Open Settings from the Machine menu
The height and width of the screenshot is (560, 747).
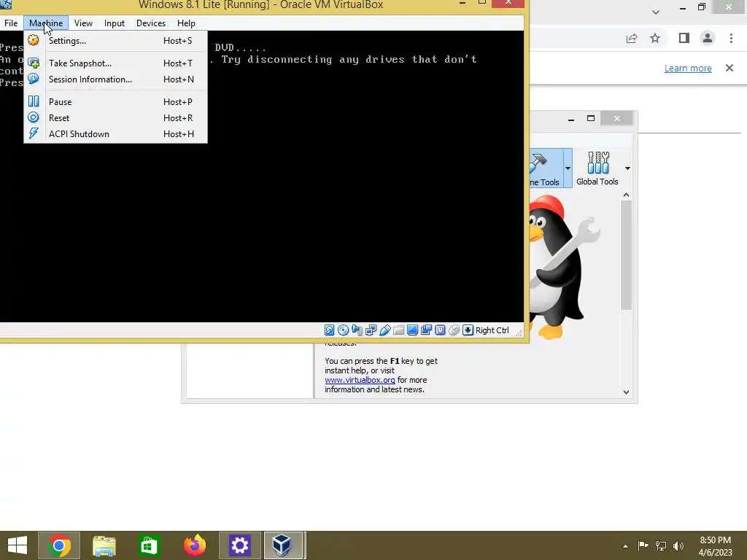[115, 41]
